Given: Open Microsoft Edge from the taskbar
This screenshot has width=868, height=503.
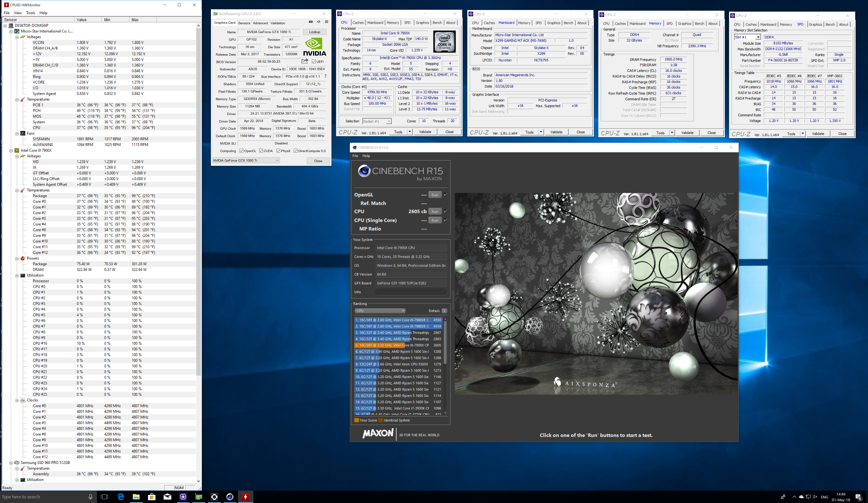Looking at the screenshot, I should click(121, 496).
